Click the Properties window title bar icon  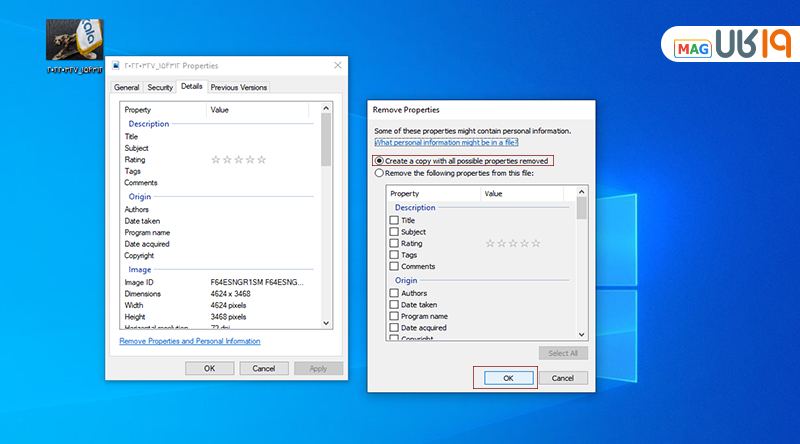pyautogui.click(x=117, y=65)
